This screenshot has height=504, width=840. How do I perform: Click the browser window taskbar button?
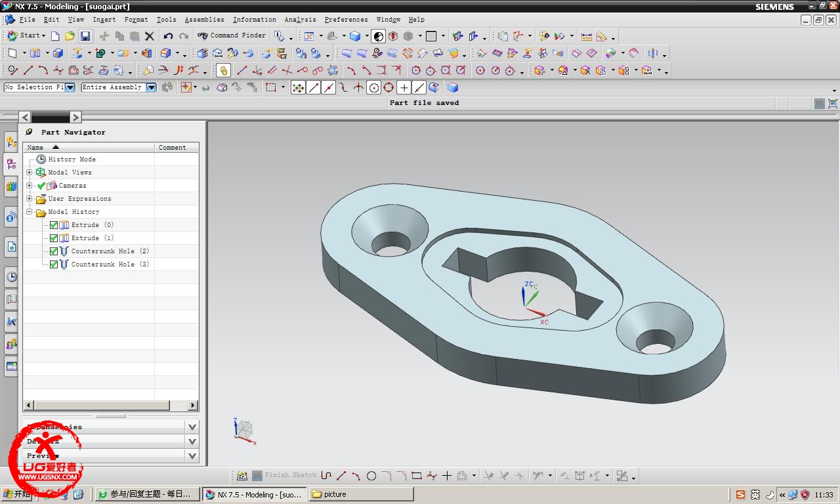(147, 494)
